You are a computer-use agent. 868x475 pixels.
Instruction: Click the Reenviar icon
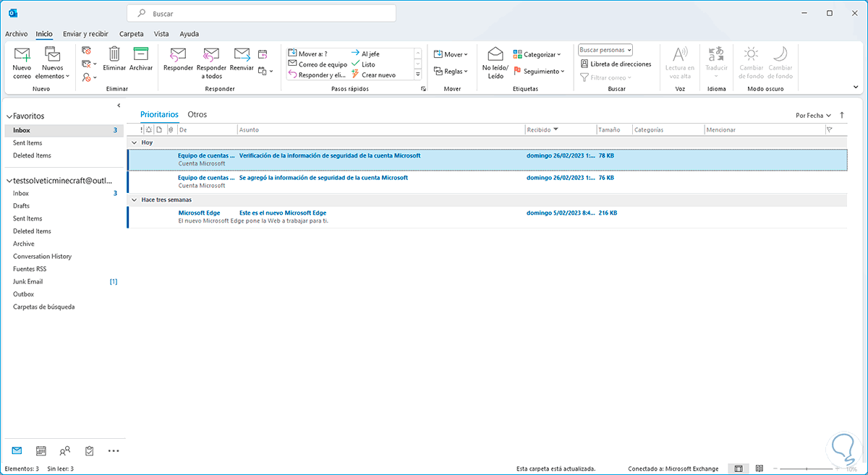click(x=242, y=55)
